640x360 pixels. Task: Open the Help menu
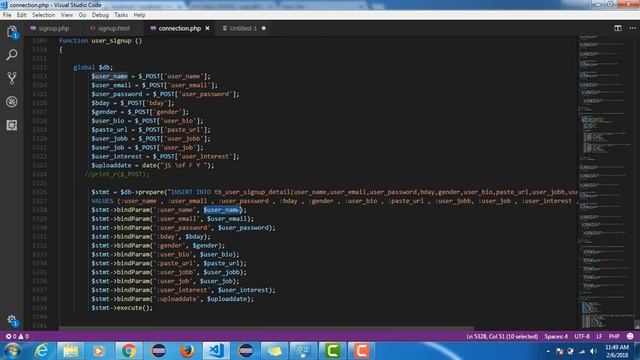[x=140, y=15]
